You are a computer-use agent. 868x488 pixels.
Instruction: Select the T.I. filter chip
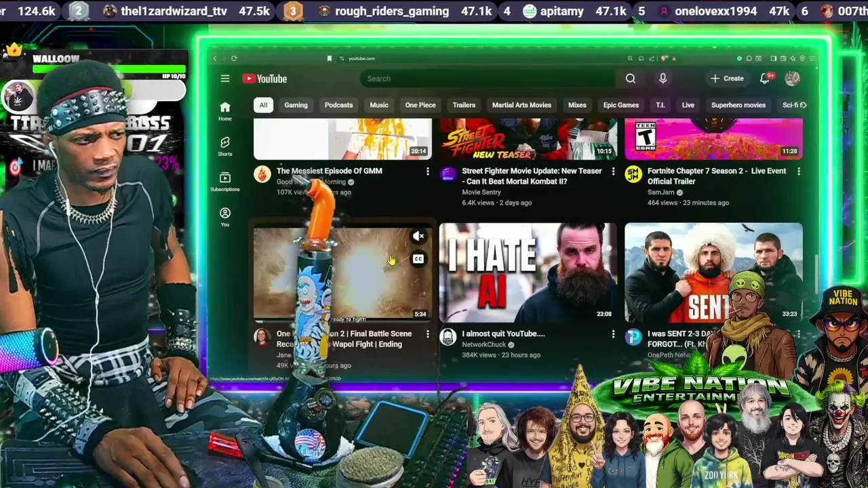click(660, 105)
